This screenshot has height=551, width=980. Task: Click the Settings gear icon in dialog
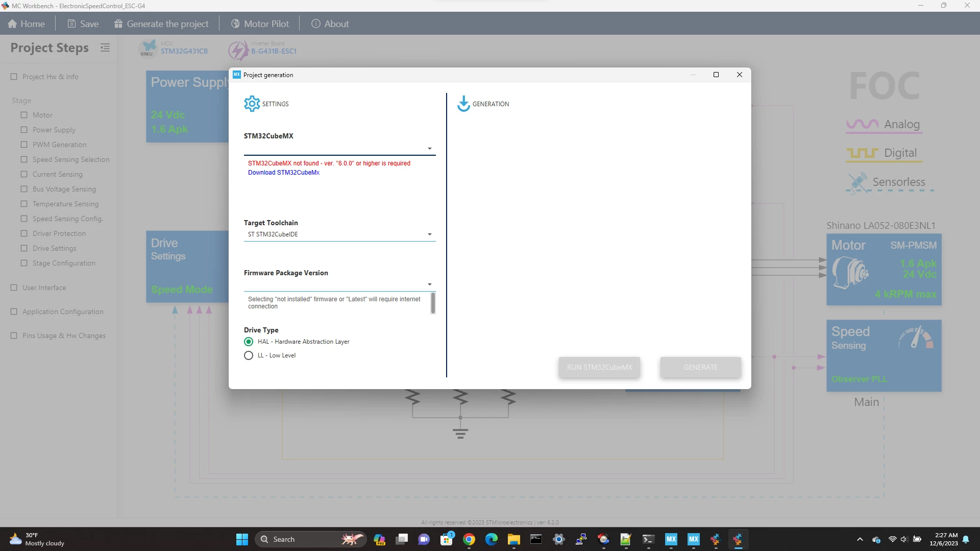(252, 104)
